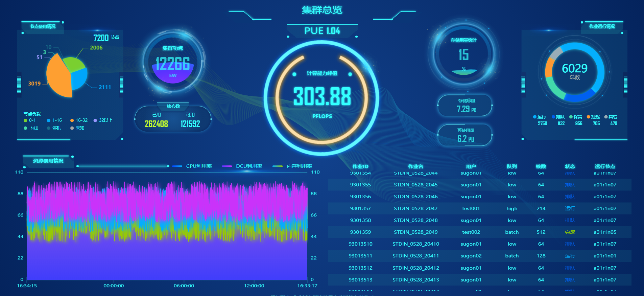
Task: Click the 下线 legend marker
Action: tap(25, 128)
